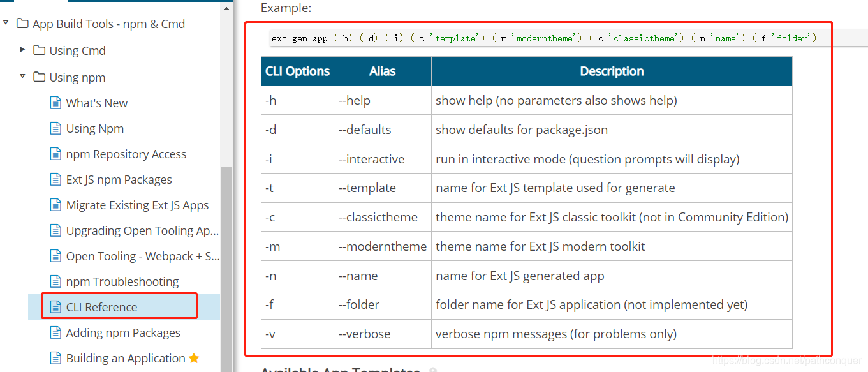Open Adding npm Packages page

click(x=123, y=332)
